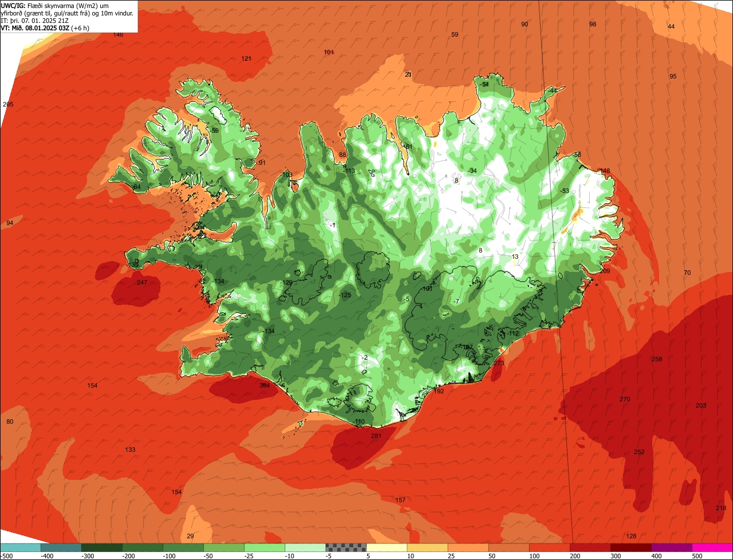The image size is (733, 560).
Task: Click the legend label -500
Action: click(6, 555)
